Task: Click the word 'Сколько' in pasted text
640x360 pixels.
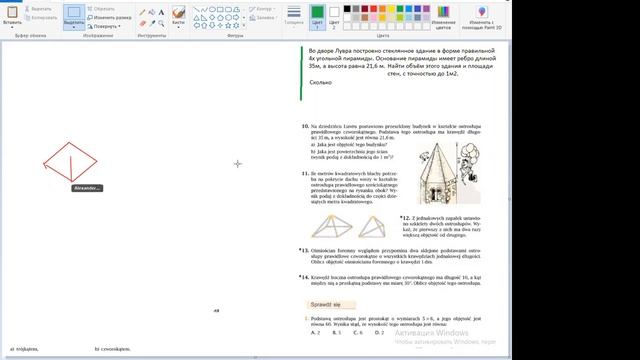Action: click(x=320, y=82)
